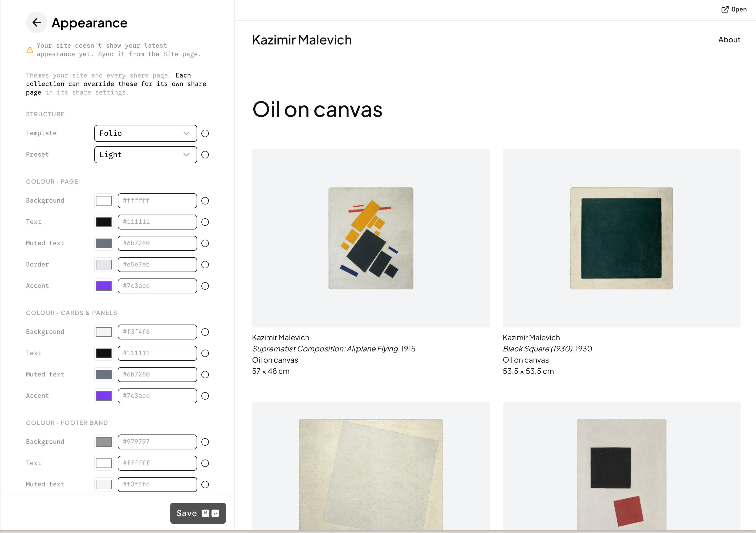
Task: Toggle the circle beside Footer Muted text colour
Action: [205, 485]
